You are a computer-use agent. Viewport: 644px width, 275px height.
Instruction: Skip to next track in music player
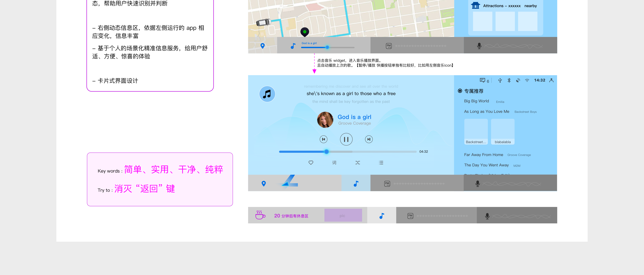click(x=369, y=139)
